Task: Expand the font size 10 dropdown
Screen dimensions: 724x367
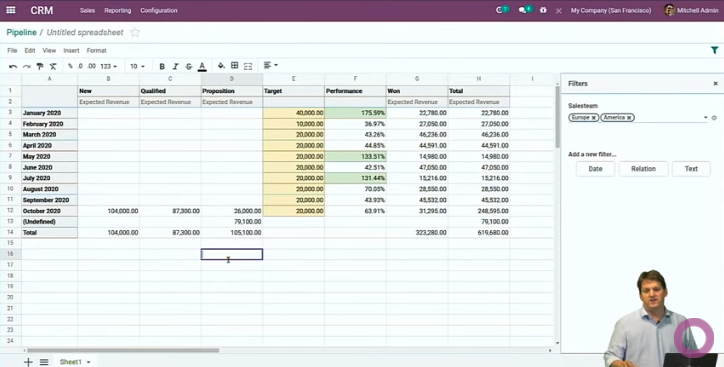Action: pyautogui.click(x=137, y=66)
